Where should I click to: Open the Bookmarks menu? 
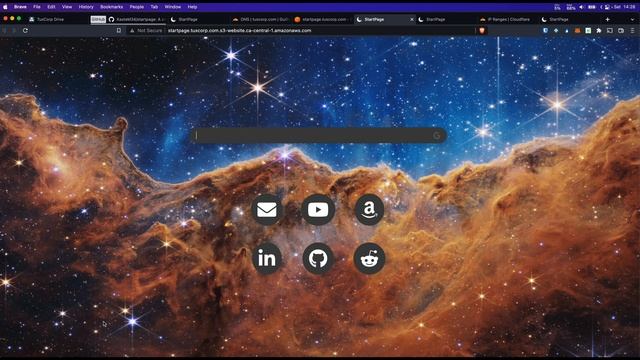point(111,7)
